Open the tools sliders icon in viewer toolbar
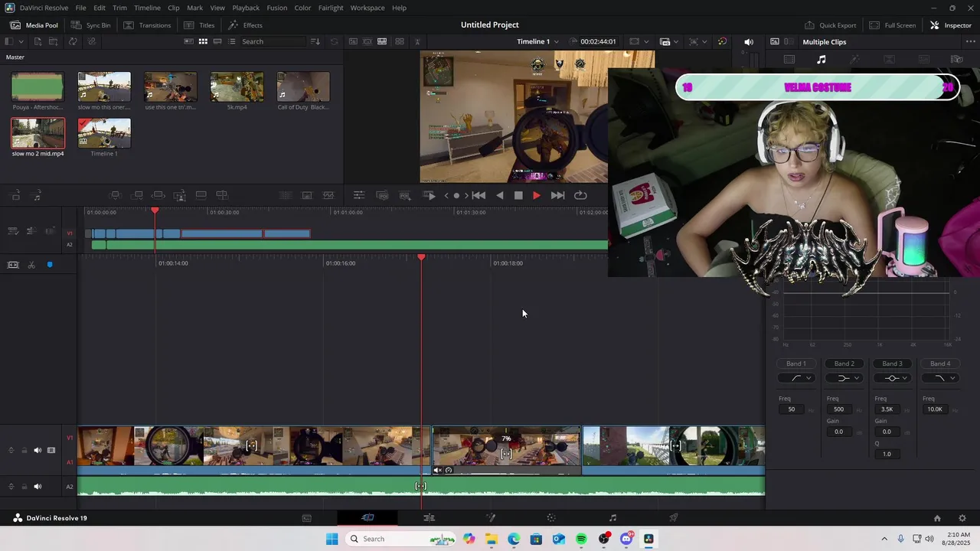The width and height of the screenshot is (980, 551). [359, 195]
